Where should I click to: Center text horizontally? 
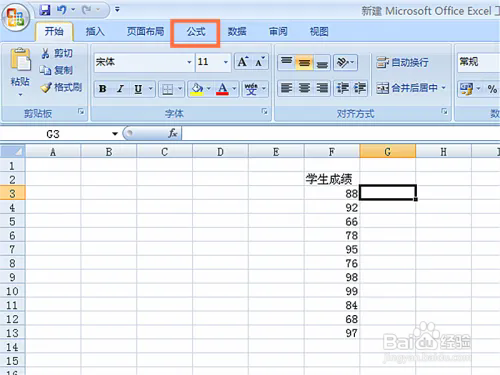[304, 88]
